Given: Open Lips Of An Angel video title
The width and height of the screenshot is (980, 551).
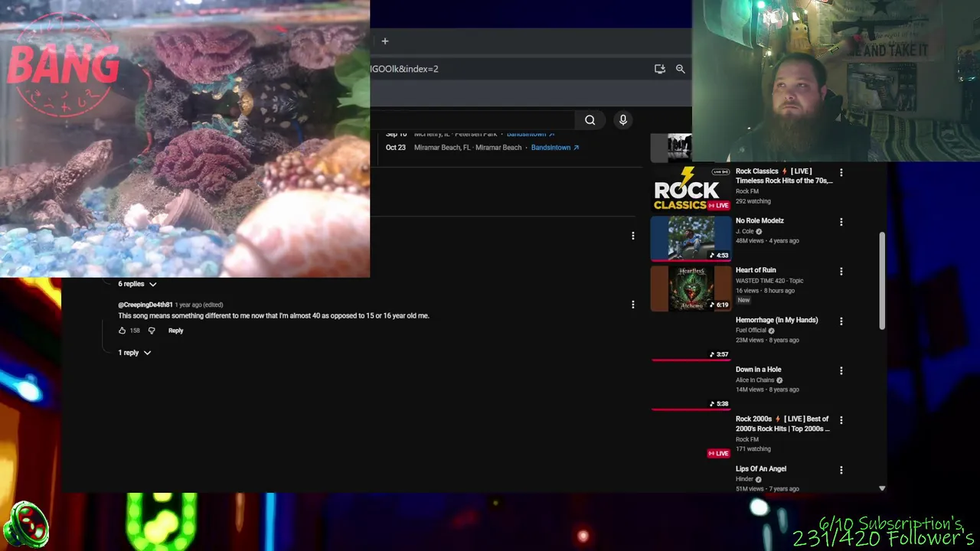Looking at the screenshot, I should point(761,469).
